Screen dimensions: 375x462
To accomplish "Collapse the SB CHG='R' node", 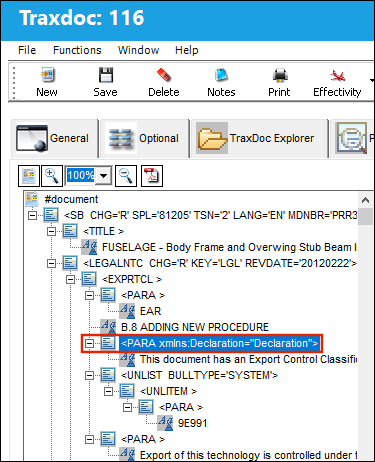I will click(x=32, y=215).
